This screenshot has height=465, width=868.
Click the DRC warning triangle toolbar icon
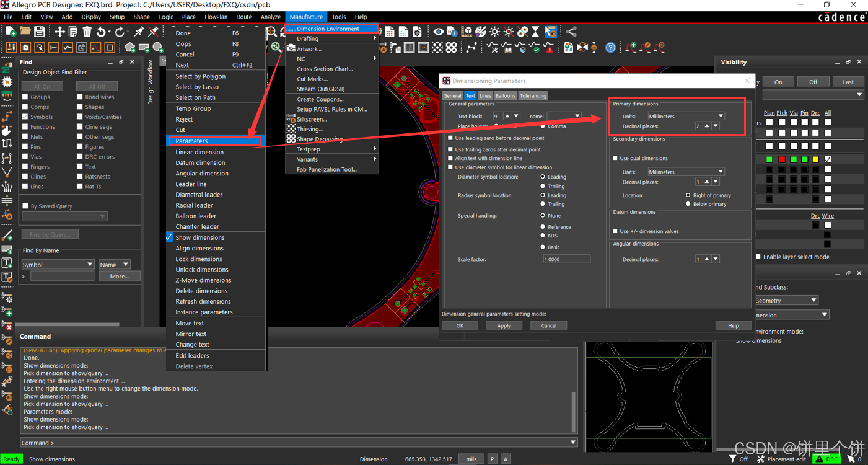click(550, 47)
